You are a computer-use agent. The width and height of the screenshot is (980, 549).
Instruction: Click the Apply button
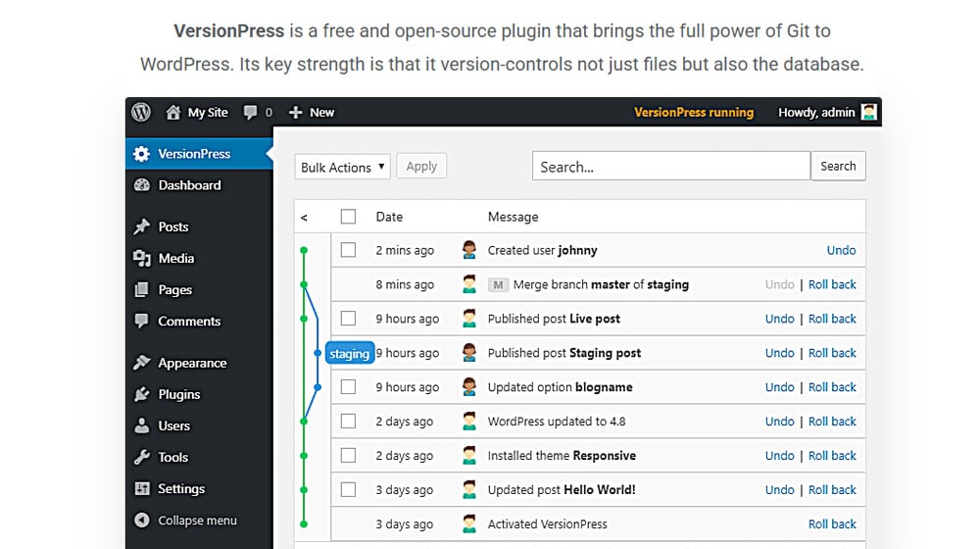[x=421, y=166]
